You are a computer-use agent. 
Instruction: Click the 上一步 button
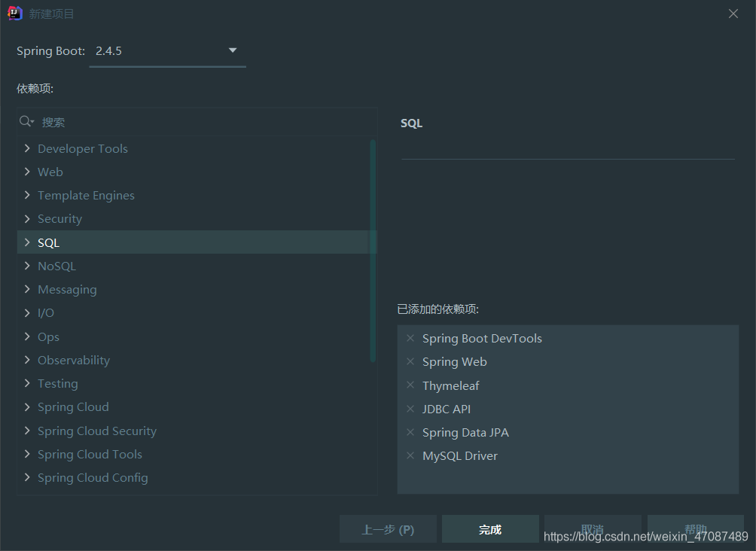tap(388, 529)
